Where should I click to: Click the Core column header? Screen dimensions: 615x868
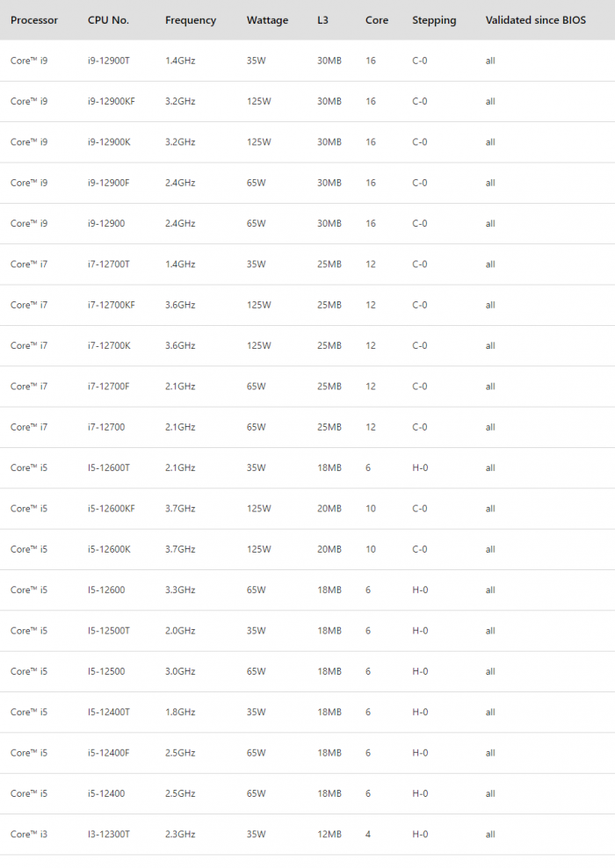(x=377, y=20)
